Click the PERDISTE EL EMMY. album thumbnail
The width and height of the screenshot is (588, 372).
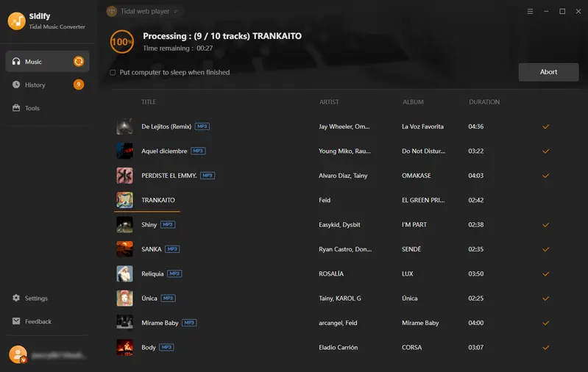(124, 176)
